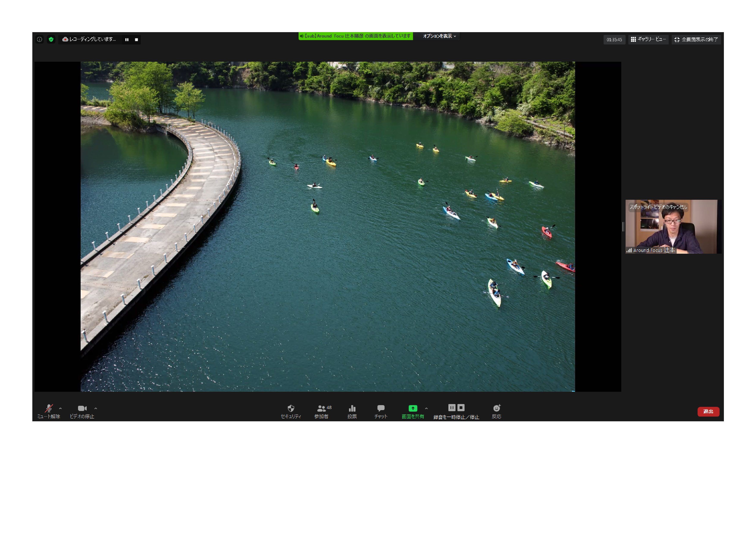Open the meeting info icon

[39, 39]
